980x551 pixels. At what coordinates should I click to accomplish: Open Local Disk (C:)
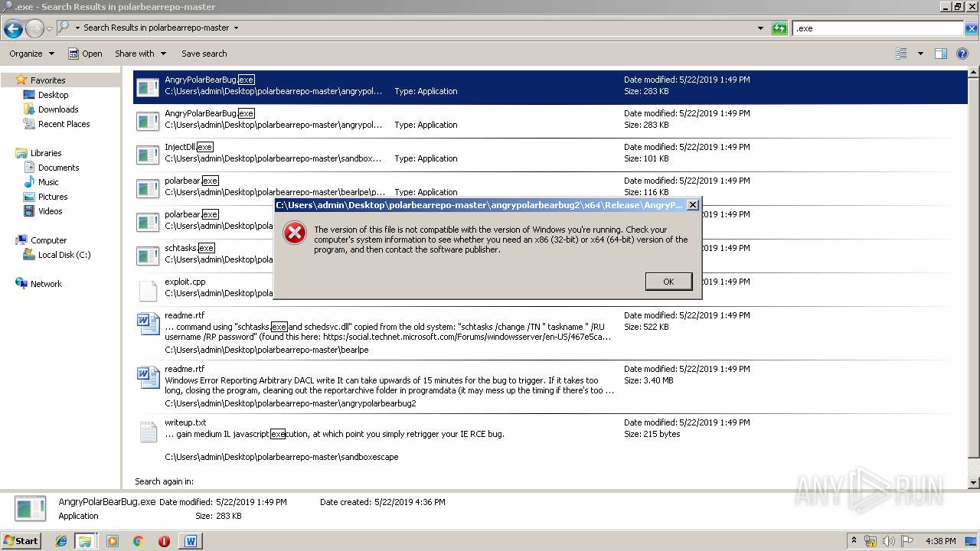(x=64, y=255)
